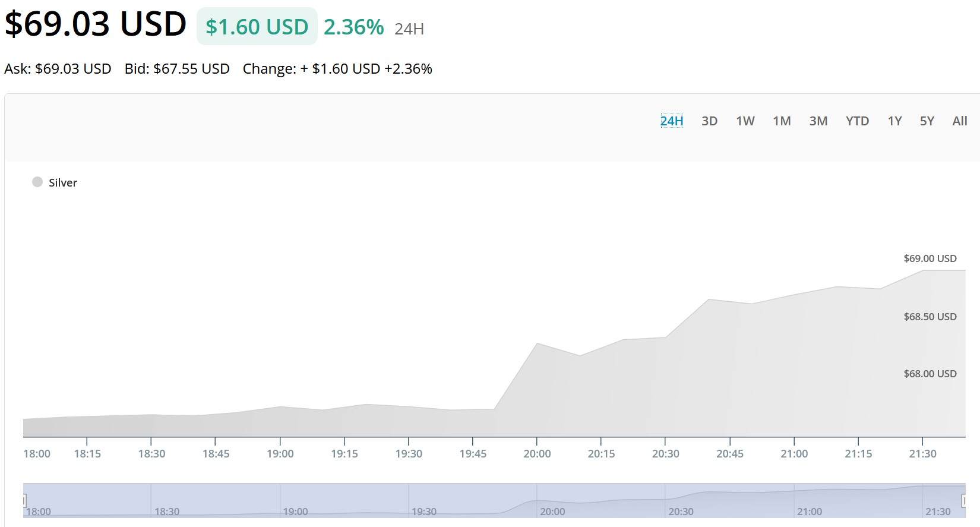Show the All time range
This screenshot has height=527, width=980.
pyautogui.click(x=960, y=121)
